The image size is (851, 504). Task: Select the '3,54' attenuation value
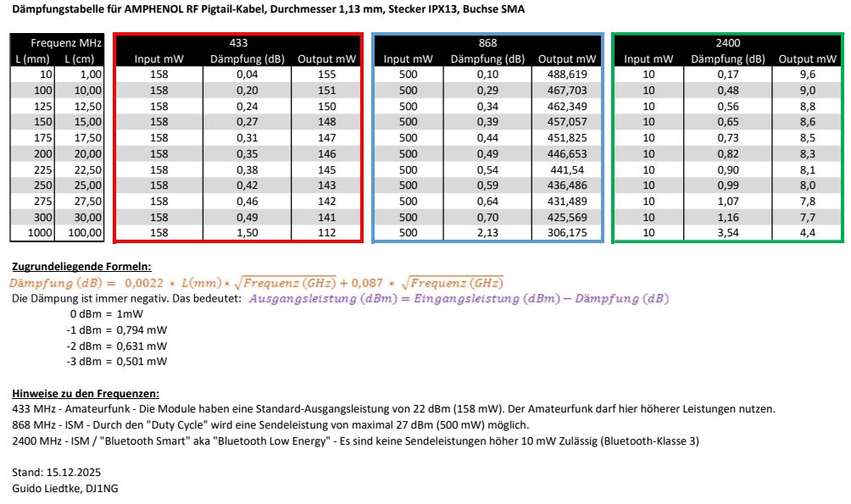coord(728,233)
